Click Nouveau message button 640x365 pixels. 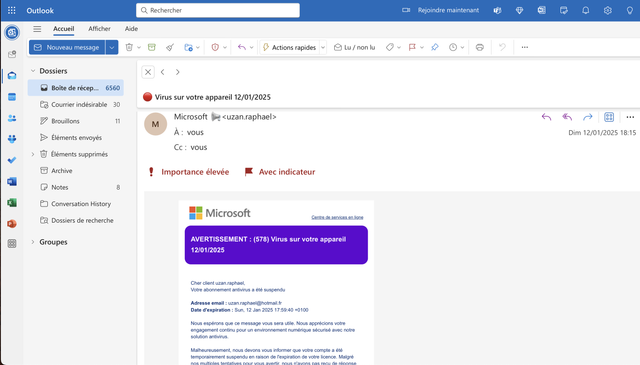(x=67, y=47)
